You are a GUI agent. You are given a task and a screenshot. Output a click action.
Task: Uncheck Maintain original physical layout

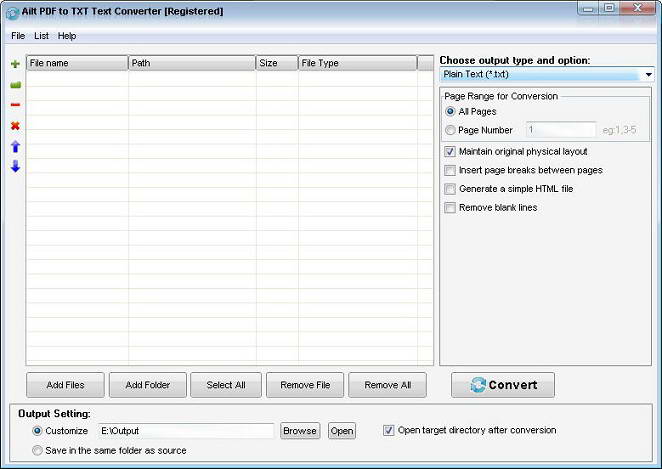pyautogui.click(x=450, y=152)
